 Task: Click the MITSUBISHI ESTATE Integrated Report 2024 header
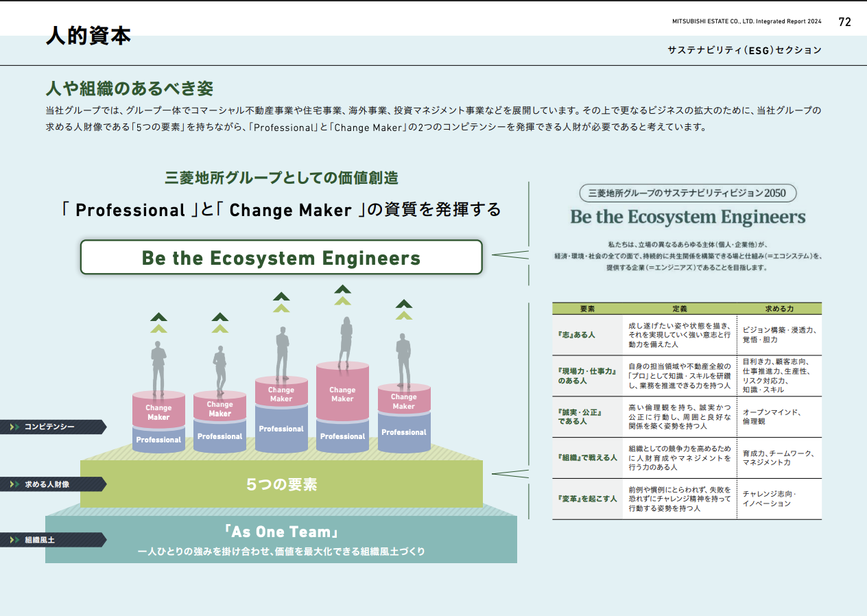pyautogui.click(x=746, y=22)
